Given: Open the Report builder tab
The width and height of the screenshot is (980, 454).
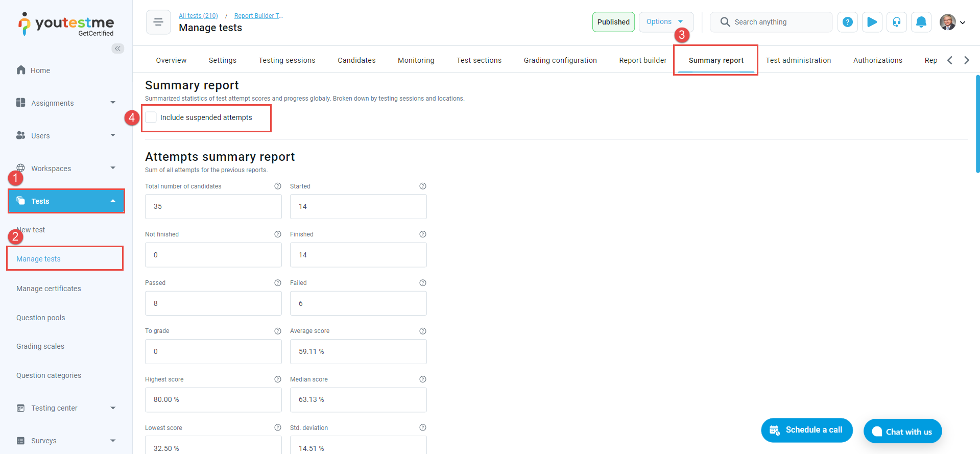Looking at the screenshot, I should [643, 60].
